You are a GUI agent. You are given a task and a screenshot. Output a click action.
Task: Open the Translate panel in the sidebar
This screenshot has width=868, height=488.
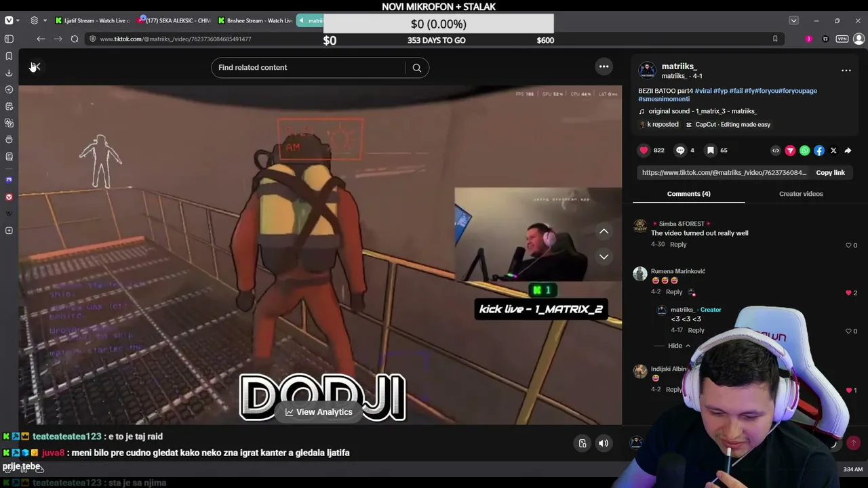coord(9,123)
